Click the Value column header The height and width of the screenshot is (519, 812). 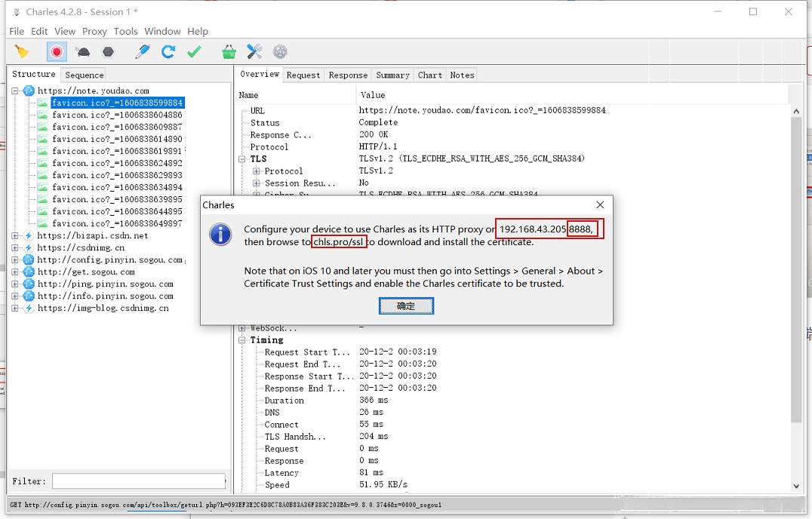(x=572, y=95)
